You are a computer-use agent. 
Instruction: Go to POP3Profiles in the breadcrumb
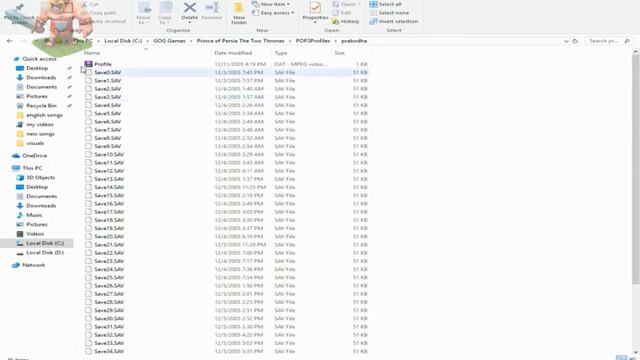coord(313,41)
